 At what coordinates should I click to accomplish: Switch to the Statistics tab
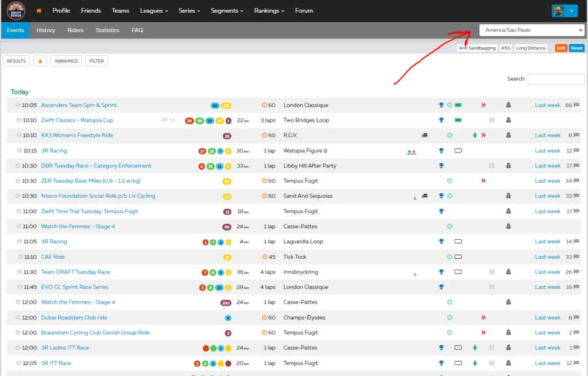pos(107,30)
